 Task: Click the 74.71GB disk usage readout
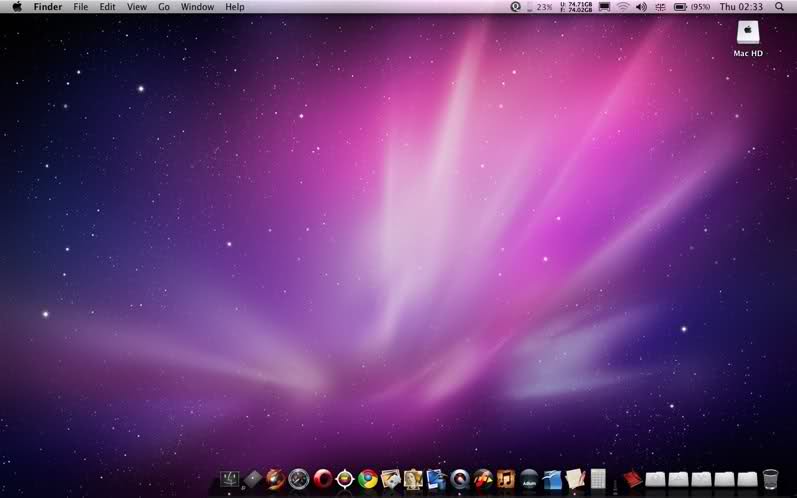576,7
